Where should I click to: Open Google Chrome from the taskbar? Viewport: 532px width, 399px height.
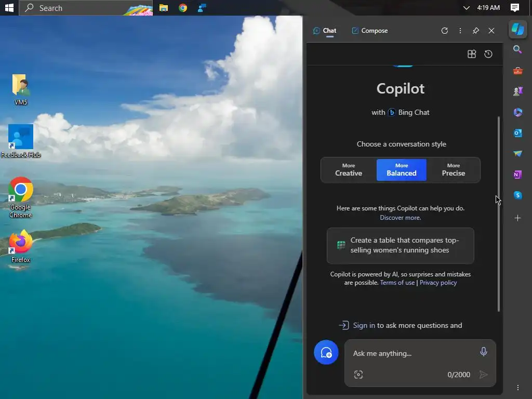click(x=183, y=7)
